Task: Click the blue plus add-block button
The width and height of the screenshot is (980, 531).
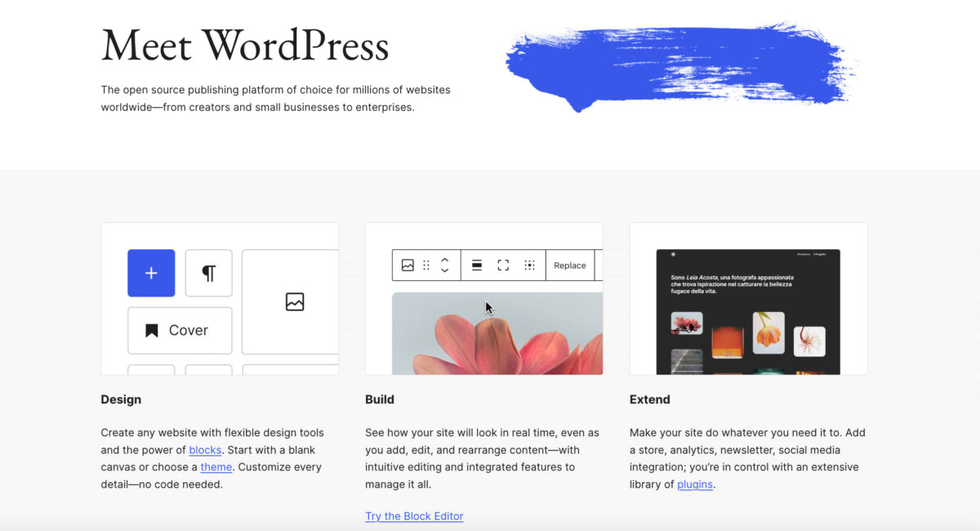Action: pos(151,273)
